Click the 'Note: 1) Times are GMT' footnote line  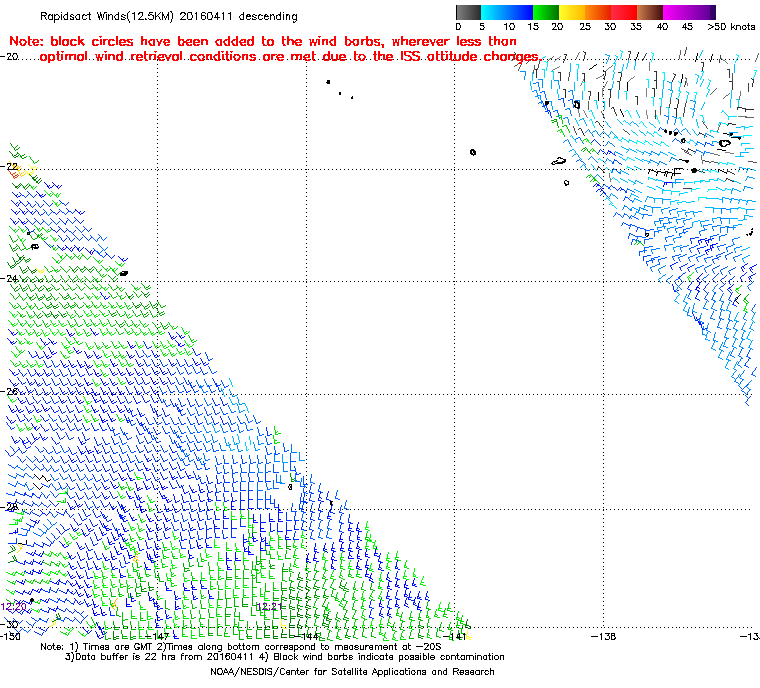click(241, 647)
